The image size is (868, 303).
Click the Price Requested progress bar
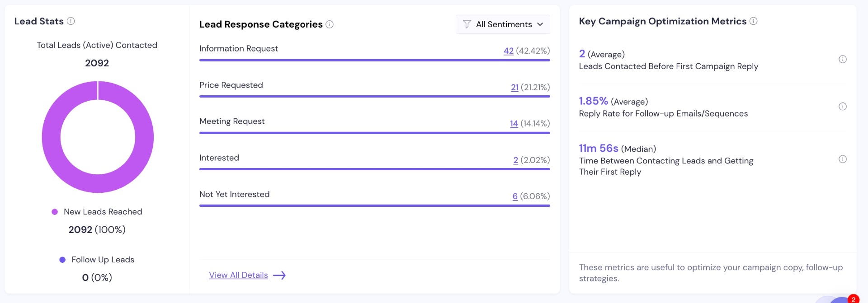(x=375, y=96)
